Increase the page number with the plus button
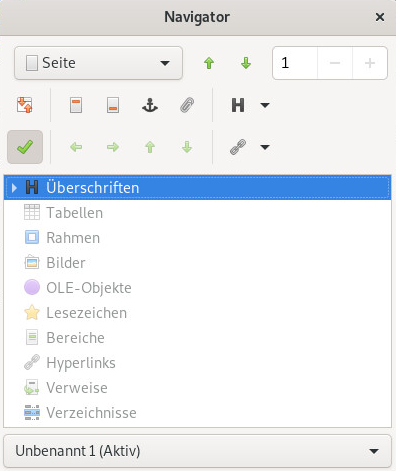Screen dimensions: 396x471 point(370,63)
